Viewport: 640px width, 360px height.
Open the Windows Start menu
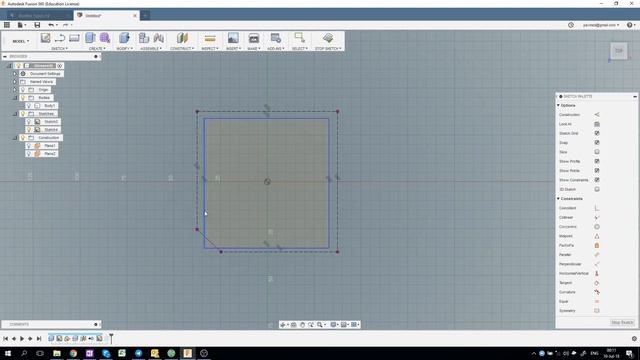7,353
